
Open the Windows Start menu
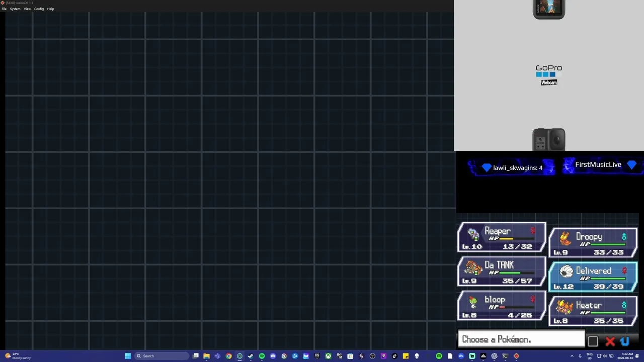128,356
